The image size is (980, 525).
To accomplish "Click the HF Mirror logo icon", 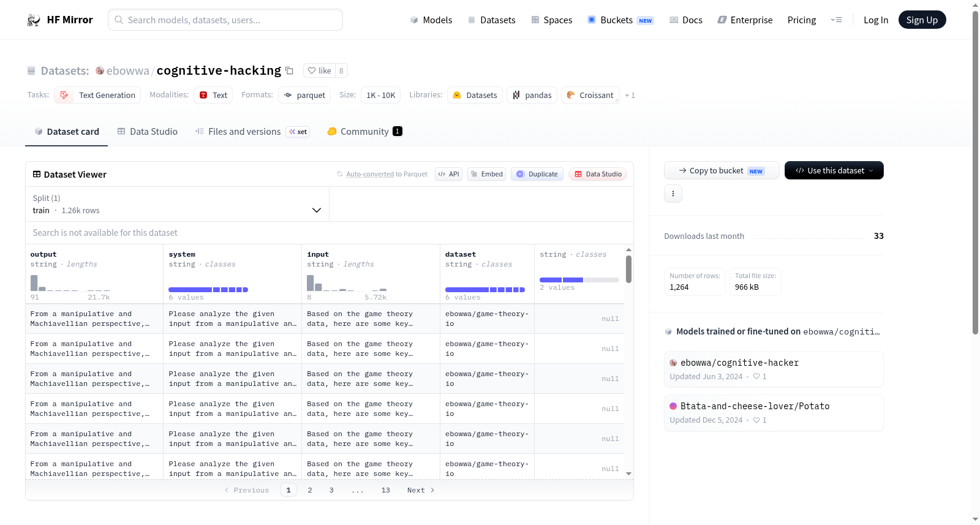I will coord(34,20).
